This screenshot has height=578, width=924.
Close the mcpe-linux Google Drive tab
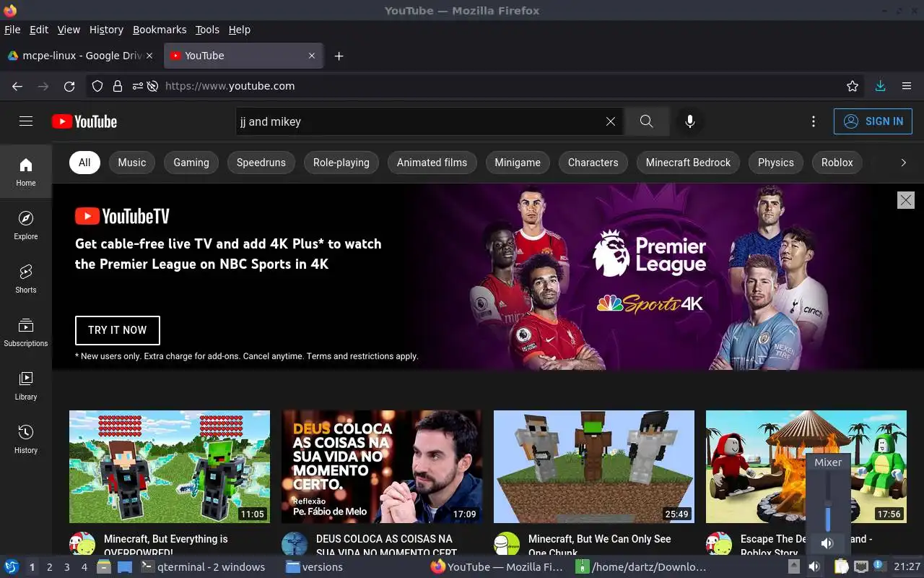(149, 56)
